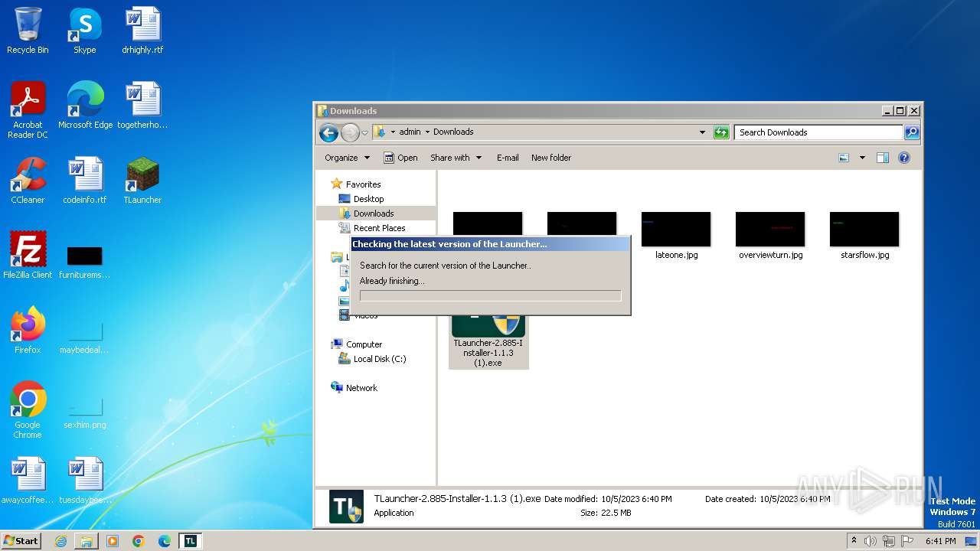Open FileZilla Client shortcut
Viewport: 980px width, 551px height.
28,256
